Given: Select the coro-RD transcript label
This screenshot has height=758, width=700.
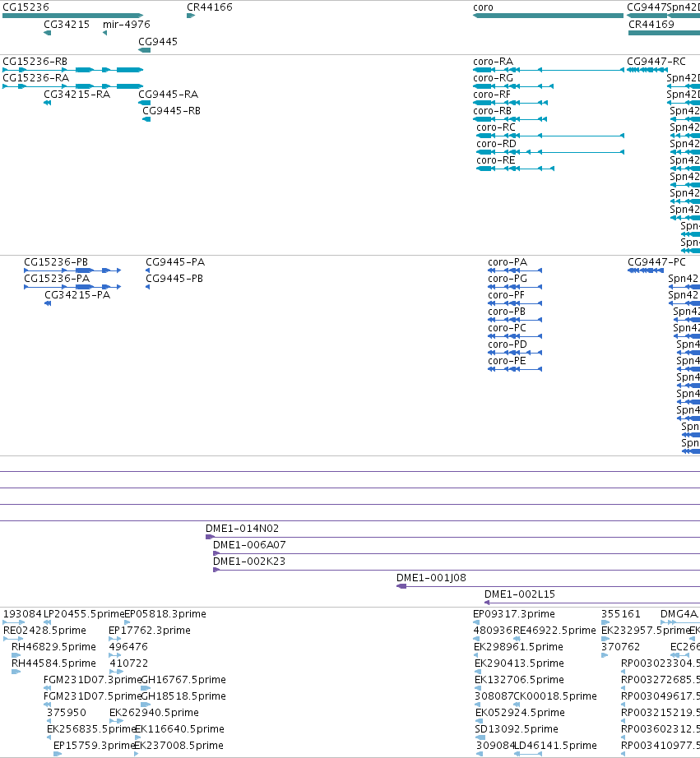Looking at the screenshot, I should [496, 144].
